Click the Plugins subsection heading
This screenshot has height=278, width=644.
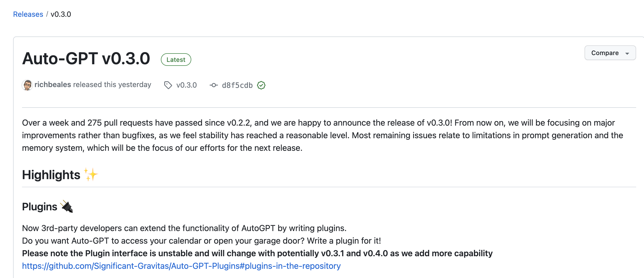point(40,207)
